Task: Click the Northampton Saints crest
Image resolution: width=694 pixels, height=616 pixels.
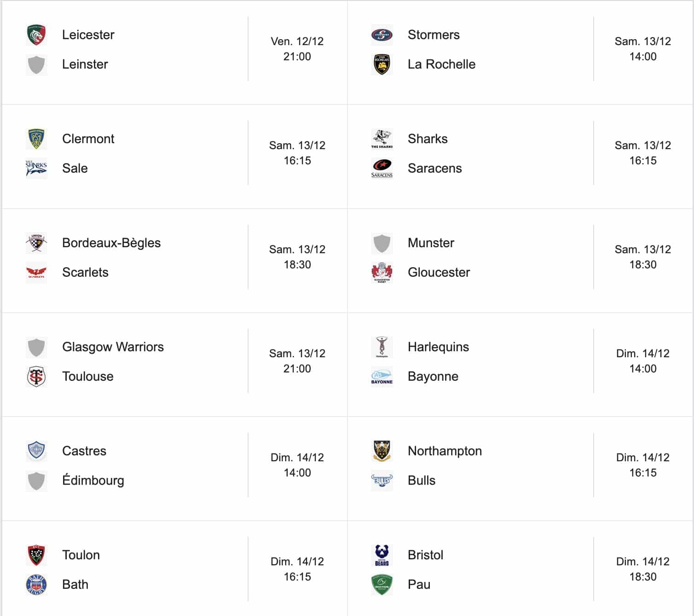Action: pyautogui.click(x=382, y=451)
